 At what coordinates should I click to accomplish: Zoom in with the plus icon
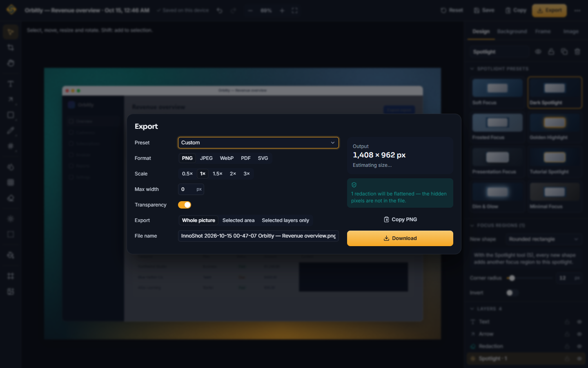click(282, 11)
